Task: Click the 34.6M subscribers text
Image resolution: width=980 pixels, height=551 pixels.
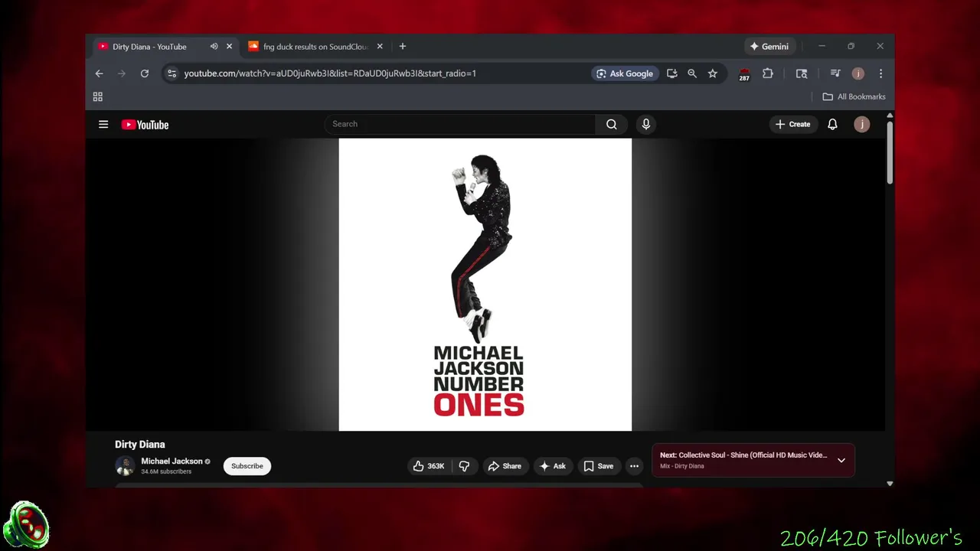Action: pyautogui.click(x=166, y=471)
